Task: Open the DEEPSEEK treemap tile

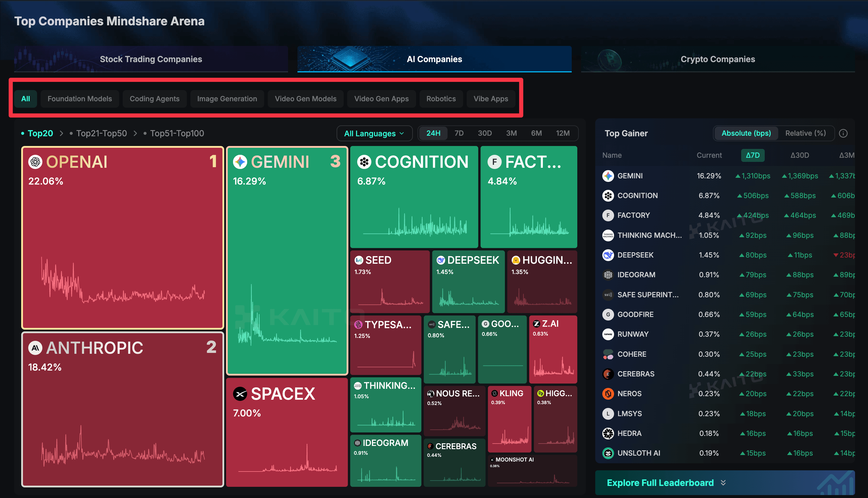Action: tap(468, 281)
